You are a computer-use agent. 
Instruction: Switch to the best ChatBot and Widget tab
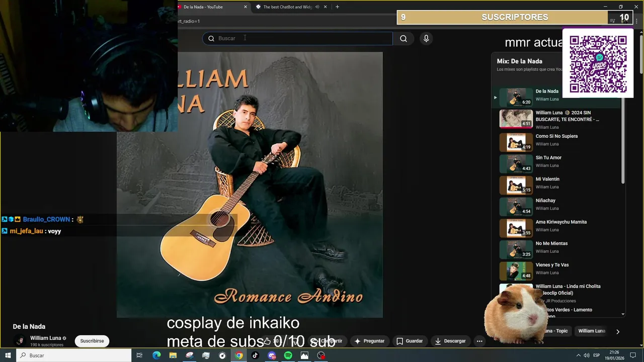[x=287, y=7]
